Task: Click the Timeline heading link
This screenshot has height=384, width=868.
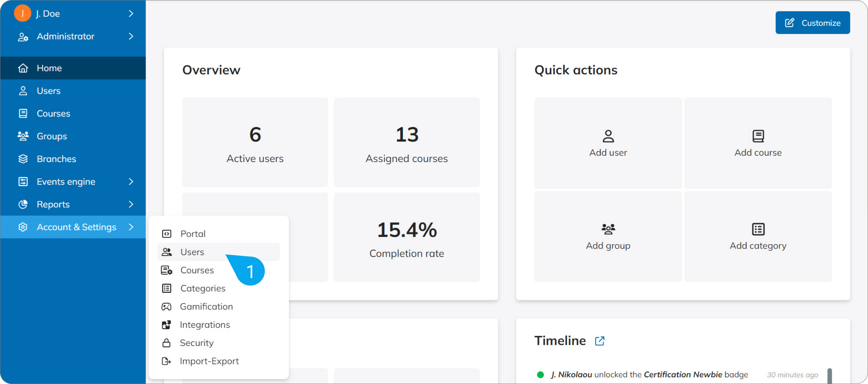Action: (x=560, y=341)
